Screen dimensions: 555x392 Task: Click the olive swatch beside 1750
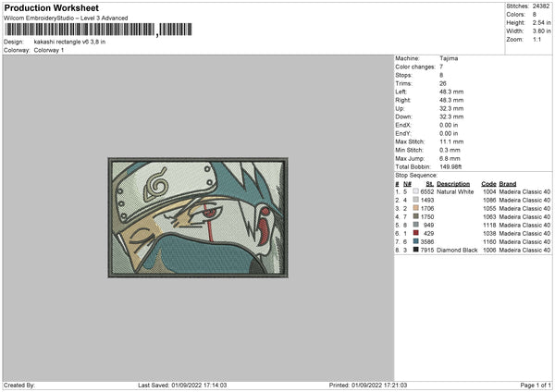(415, 216)
